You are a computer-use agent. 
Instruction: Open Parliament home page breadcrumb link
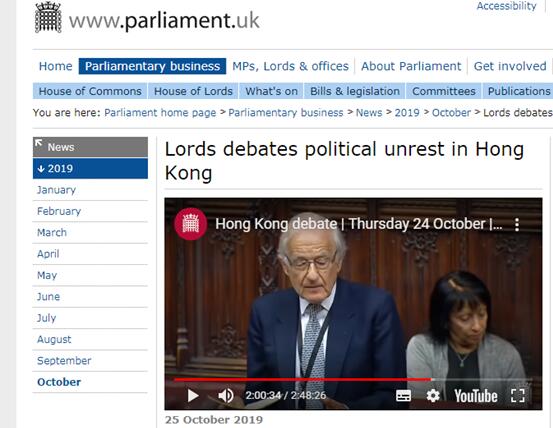pos(160,113)
